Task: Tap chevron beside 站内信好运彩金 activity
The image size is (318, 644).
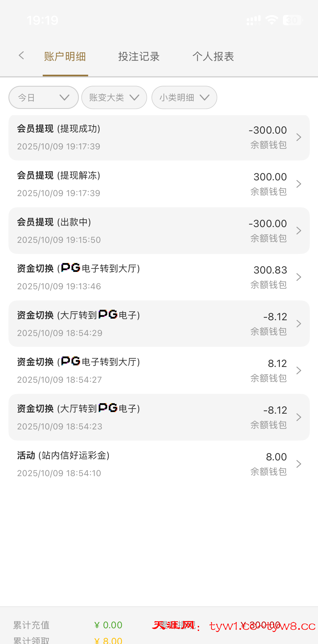Action: coord(299,464)
